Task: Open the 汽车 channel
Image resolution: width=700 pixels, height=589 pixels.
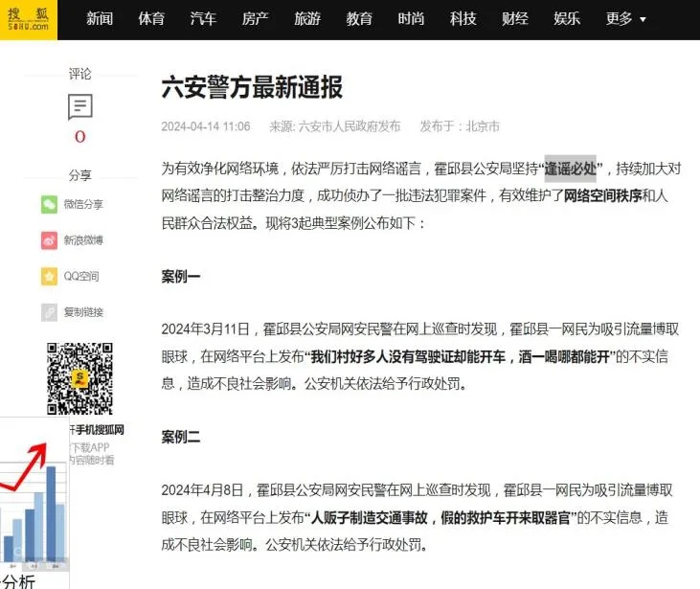Action: (203, 19)
